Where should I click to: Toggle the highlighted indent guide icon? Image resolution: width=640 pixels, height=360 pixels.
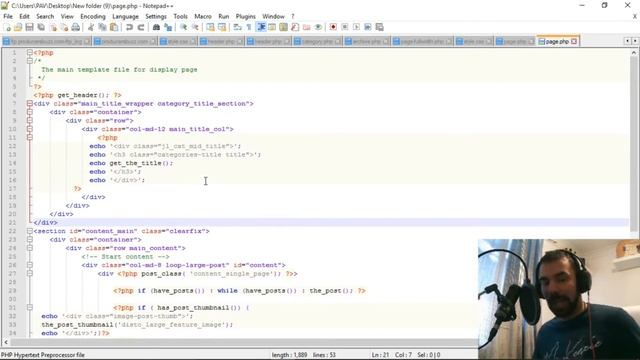(261, 27)
